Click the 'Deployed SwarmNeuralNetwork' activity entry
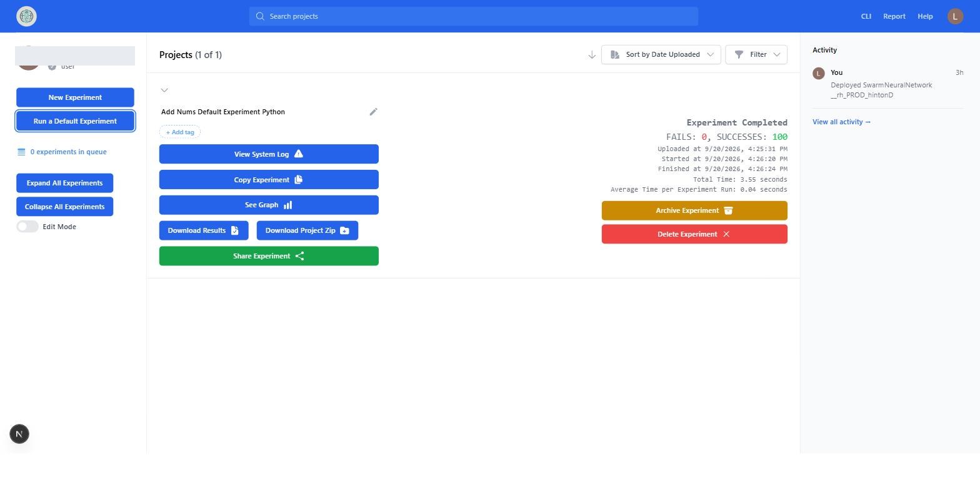The height and width of the screenshot is (482, 980). click(x=881, y=90)
